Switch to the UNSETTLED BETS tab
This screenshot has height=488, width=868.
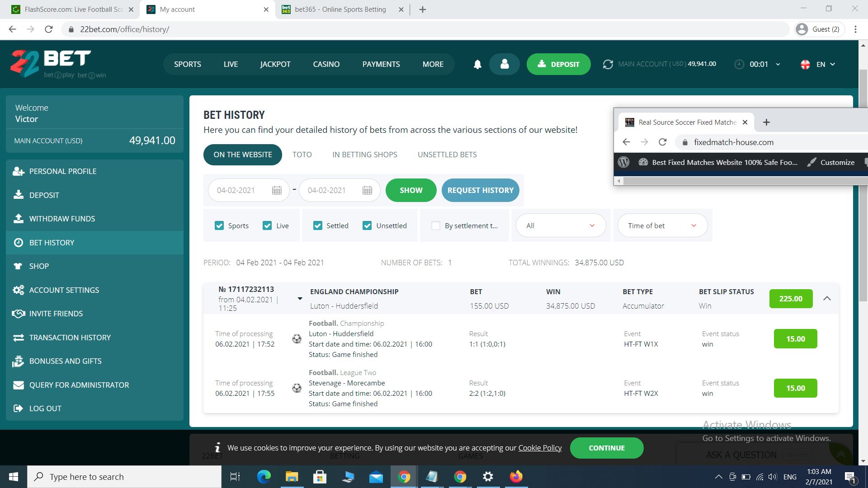pos(447,155)
